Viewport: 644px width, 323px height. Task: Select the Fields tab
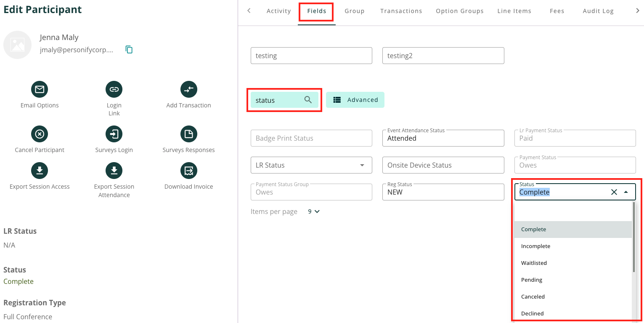317,11
